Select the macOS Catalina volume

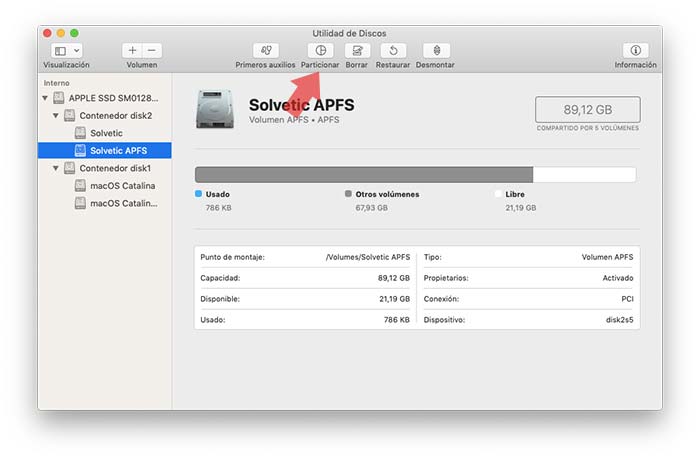click(123, 186)
